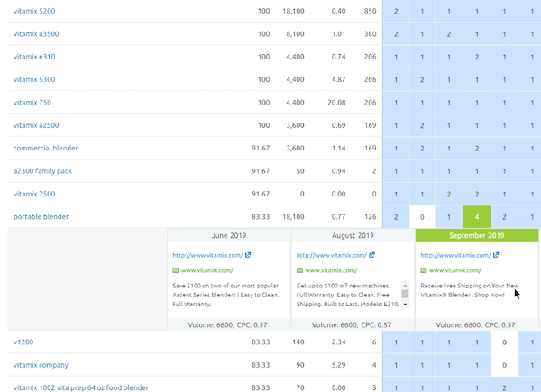Click the white 0 cell in portable blender row

[x=422, y=216]
